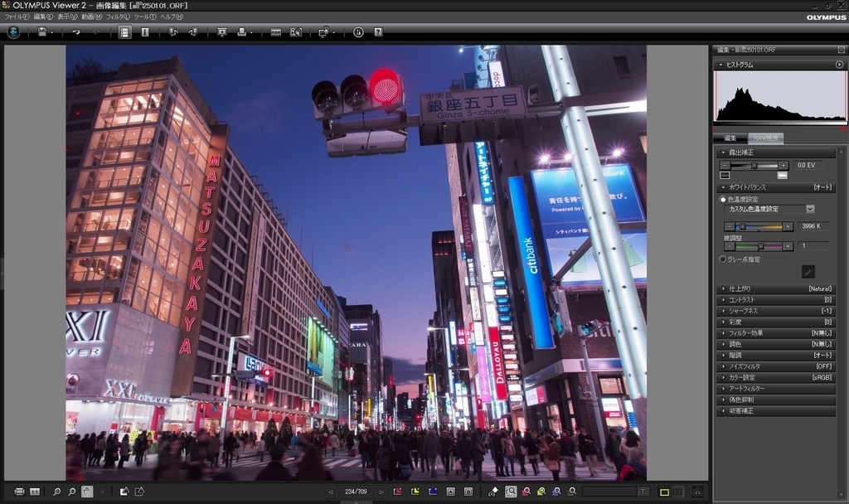Select the hand pan tool
This screenshot has height=504, width=849.
(x=87, y=492)
